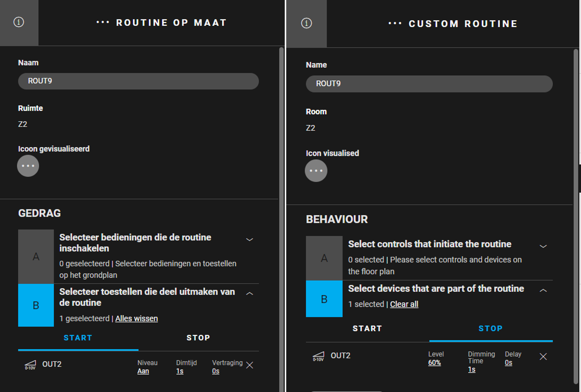Click 0-10V dimmer icon in English panel
The height and width of the screenshot is (392, 581).
(319, 357)
